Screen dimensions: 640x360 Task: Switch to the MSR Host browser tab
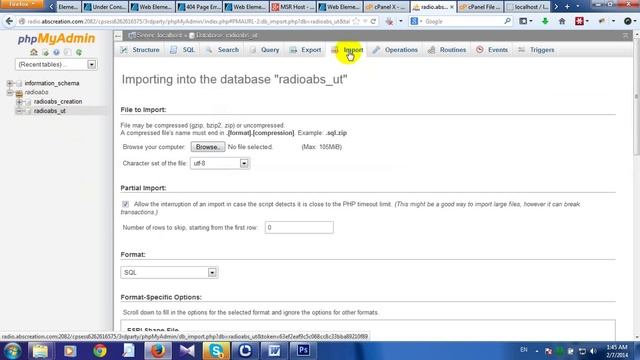coord(293,7)
